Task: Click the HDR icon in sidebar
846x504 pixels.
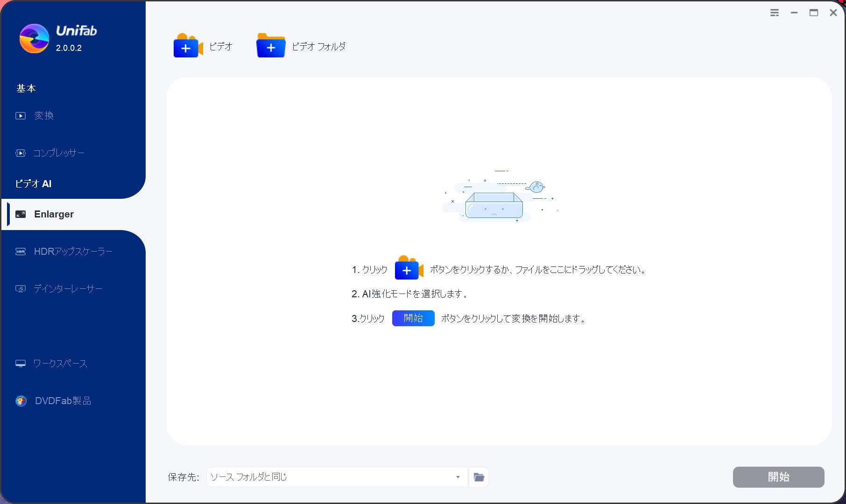Action: [21, 252]
